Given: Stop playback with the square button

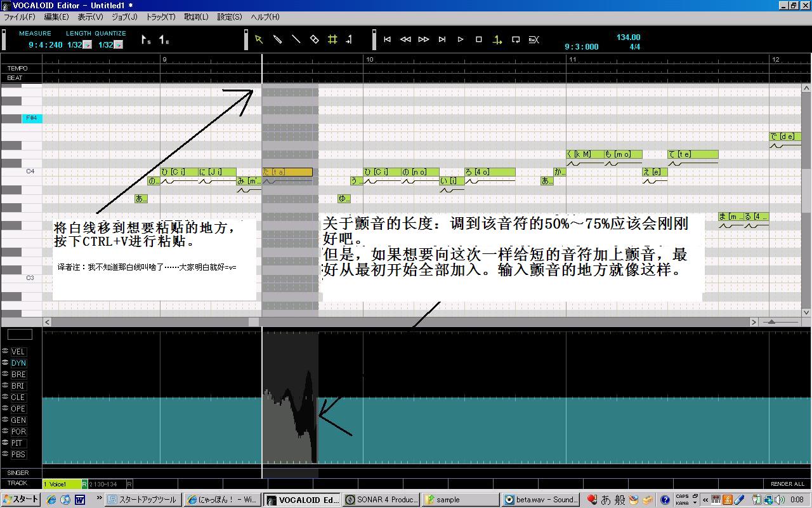Looking at the screenshot, I should pyautogui.click(x=479, y=39).
